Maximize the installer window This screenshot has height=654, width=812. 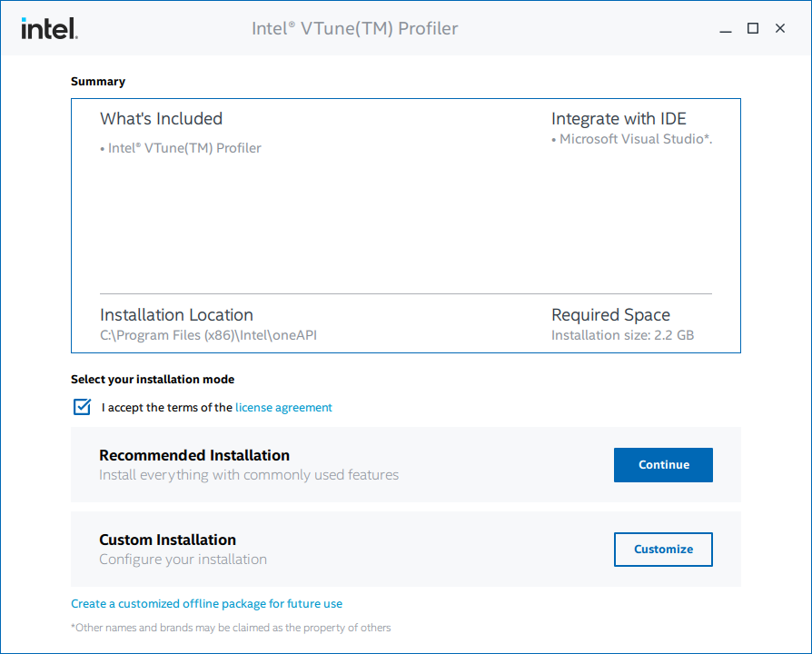point(752,28)
